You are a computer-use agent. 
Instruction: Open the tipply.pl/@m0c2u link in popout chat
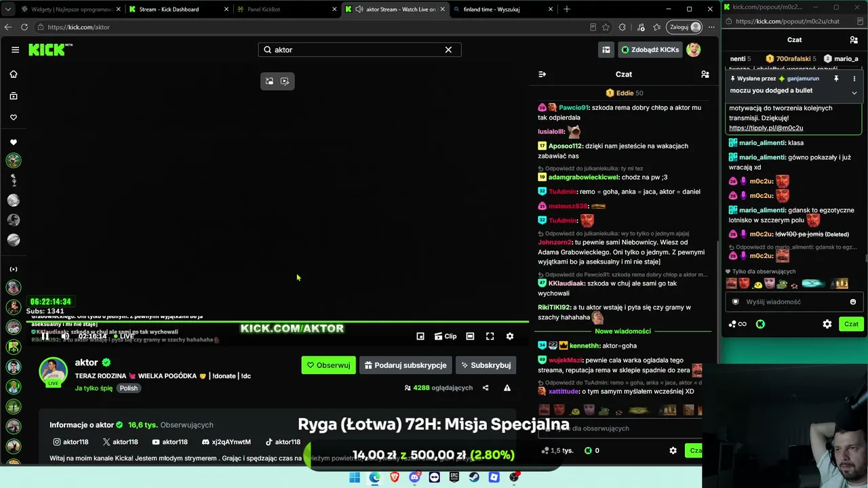[766, 128]
